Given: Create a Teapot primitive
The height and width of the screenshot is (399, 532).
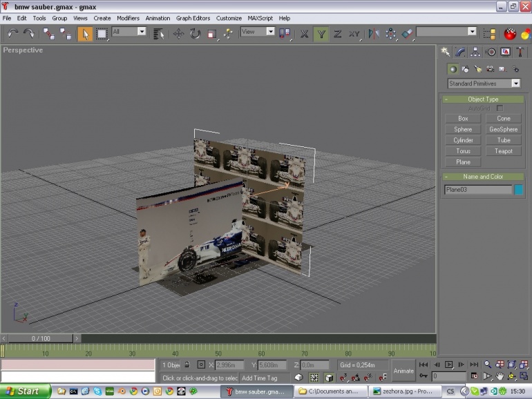Looking at the screenshot, I should pyautogui.click(x=504, y=151).
